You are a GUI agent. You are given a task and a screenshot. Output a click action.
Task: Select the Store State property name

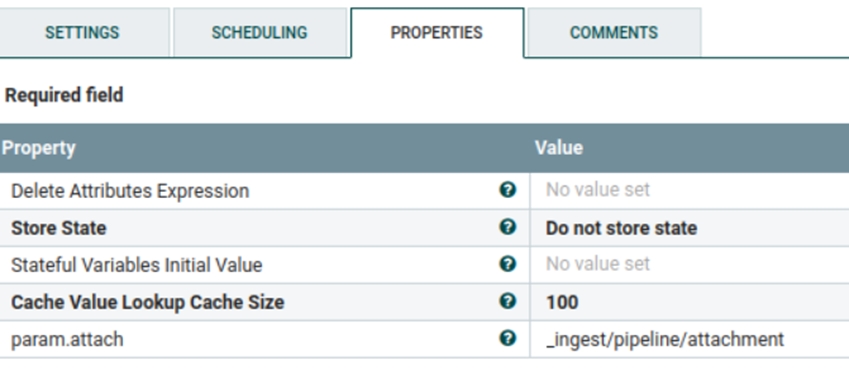(58, 228)
